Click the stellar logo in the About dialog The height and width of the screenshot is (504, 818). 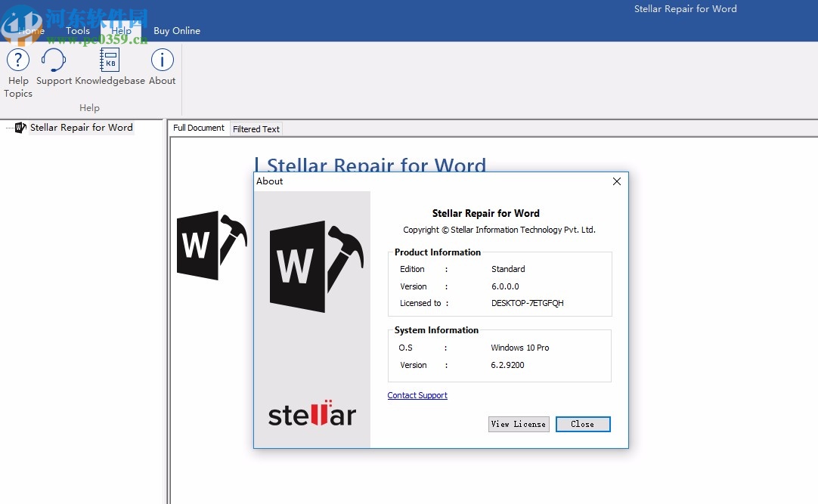(311, 414)
